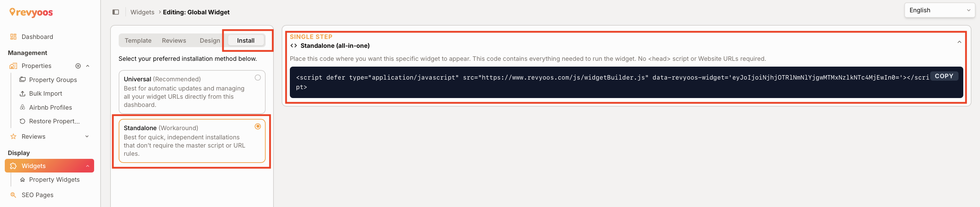Copy the widget script code

(944, 76)
